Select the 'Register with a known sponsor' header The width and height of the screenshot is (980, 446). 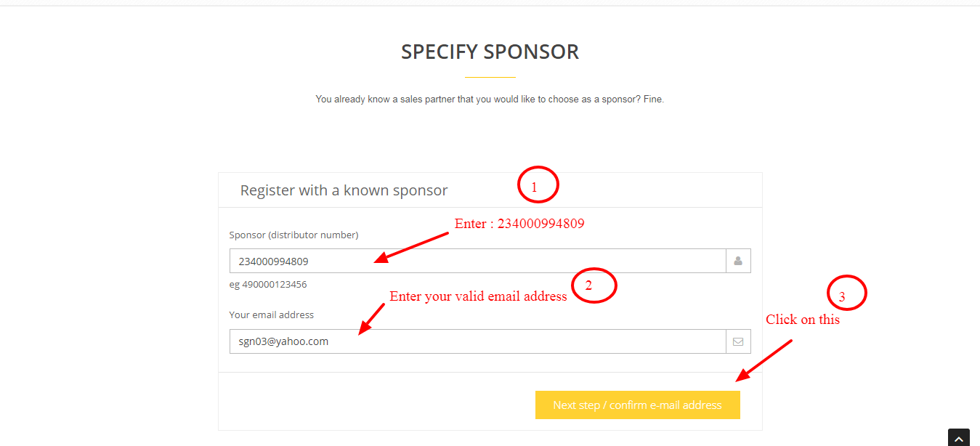coord(344,190)
